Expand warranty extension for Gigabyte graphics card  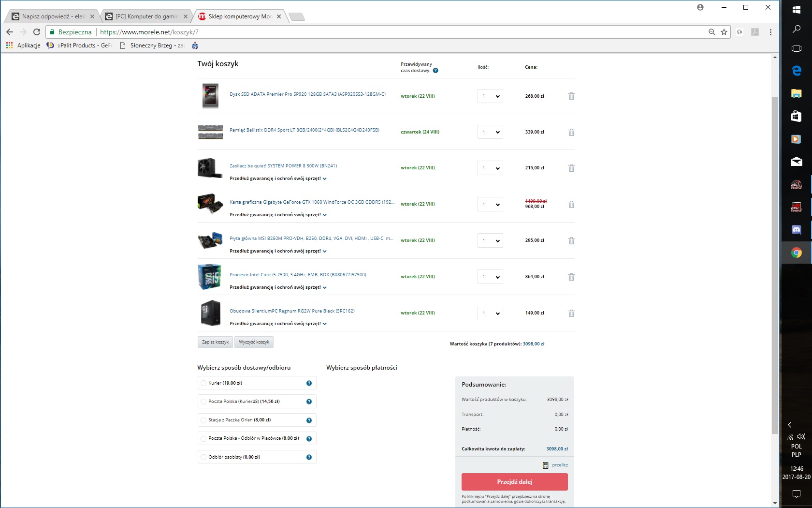tap(278, 215)
